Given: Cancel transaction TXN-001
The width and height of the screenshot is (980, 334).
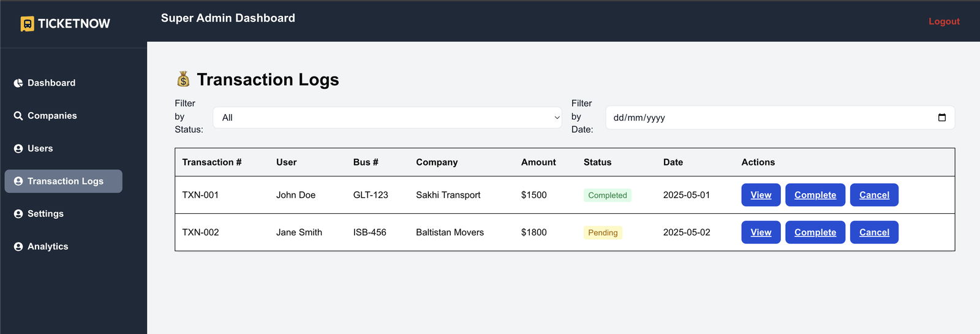Looking at the screenshot, I should [874, 195].
